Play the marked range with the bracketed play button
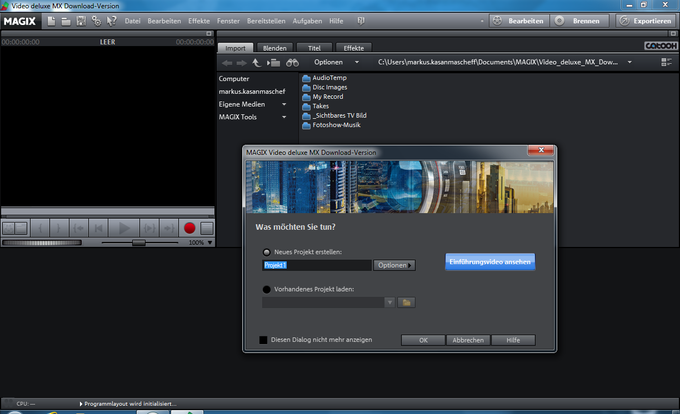The height and width of the screenshot is (414, 680). tap(149, 228)
